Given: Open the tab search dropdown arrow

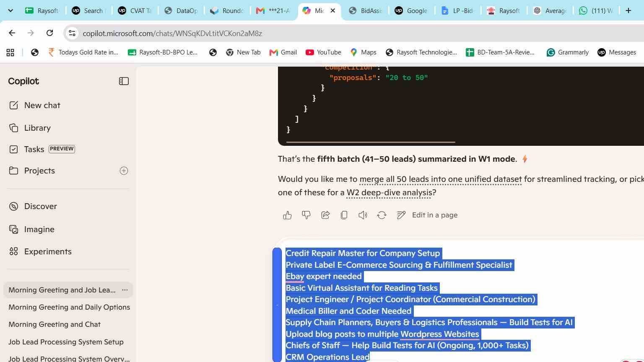Looking at the screenshot, I should click(x=10, y=10).
